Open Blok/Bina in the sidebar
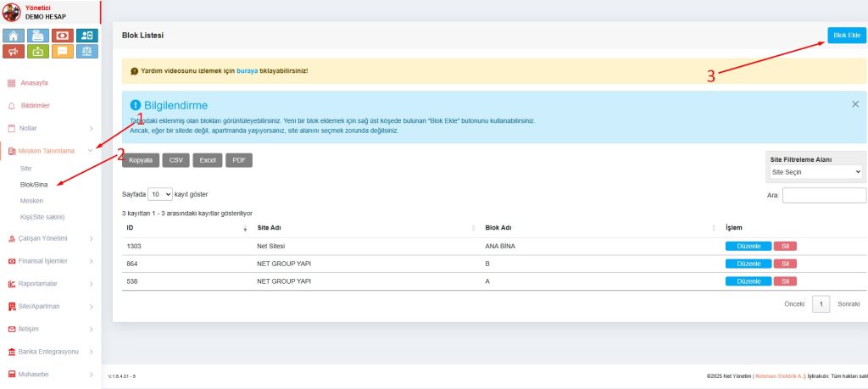 (34, 184)
